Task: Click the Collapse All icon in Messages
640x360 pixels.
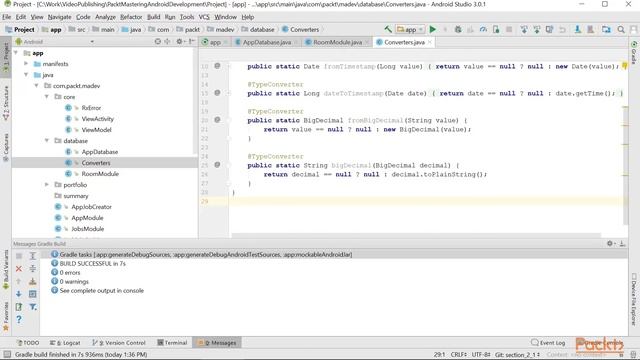Action: point(33,269)
